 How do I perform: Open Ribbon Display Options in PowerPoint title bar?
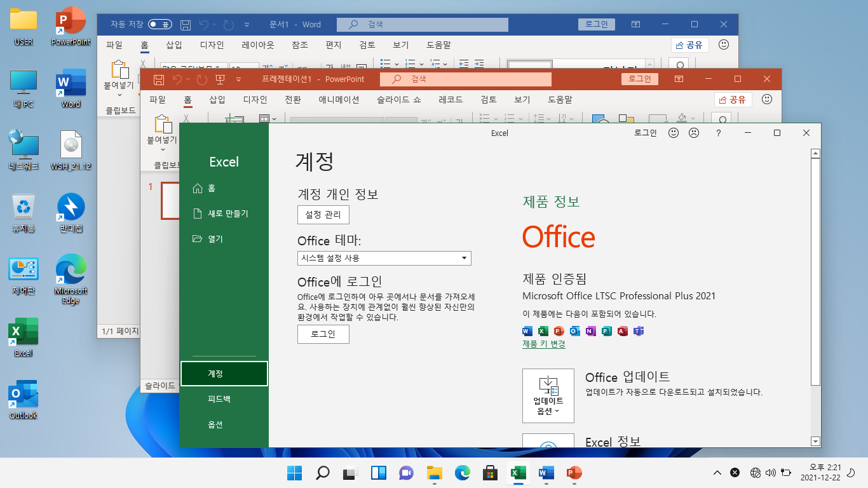click(679, 79)
